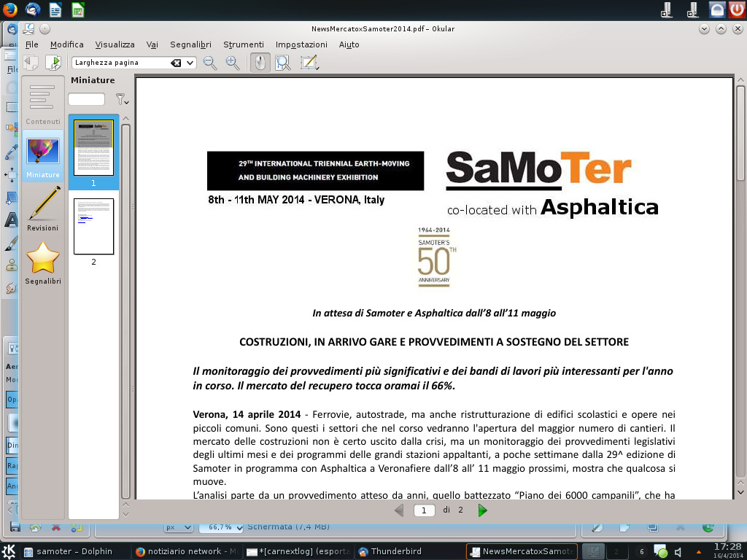This screenshot has width=747, height=560.
Task: Click the zoom in magnifier icon
Action: pos(233,63)
